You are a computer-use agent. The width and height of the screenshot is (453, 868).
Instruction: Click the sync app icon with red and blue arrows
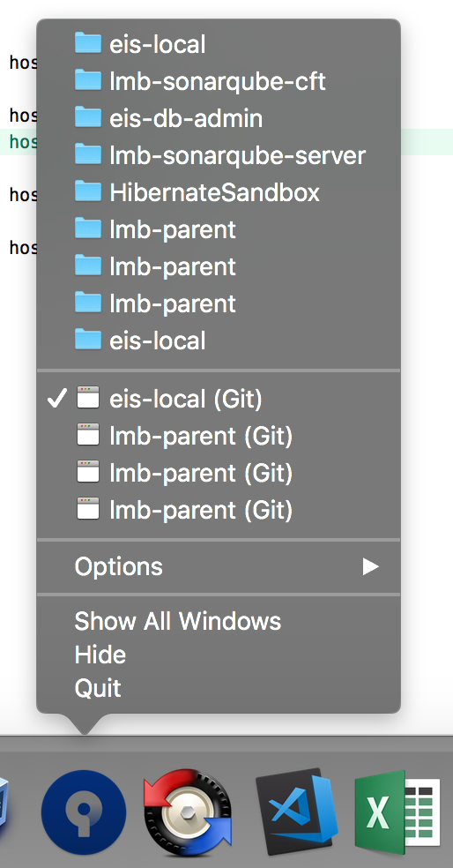(188, 812)
